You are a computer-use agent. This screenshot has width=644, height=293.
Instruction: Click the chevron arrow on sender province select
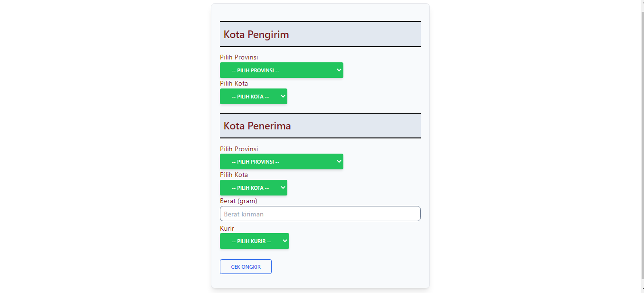[339, 70]
